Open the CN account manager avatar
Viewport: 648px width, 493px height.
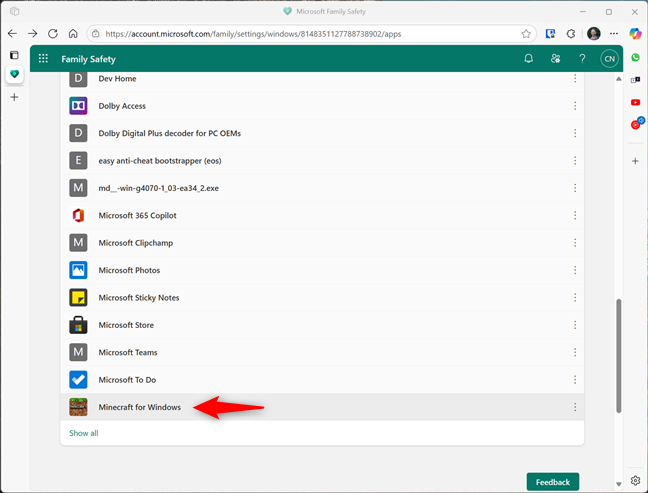tap(609, 59)
